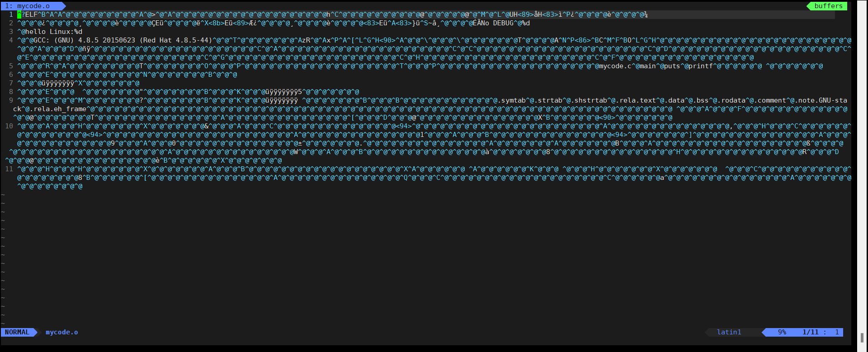Click the 'buffers' label in the tabline
The width and height of the screenshot is (868, 352).
click(x=828, y=6)
